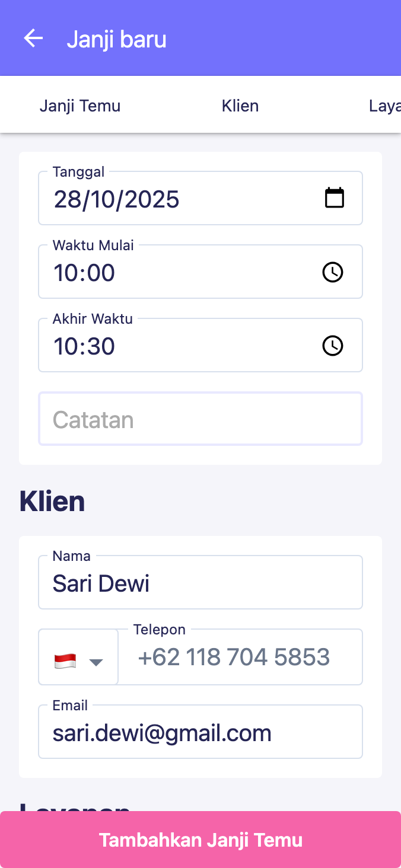Focus the Telepon number field
Screen dimensions: 401x868
(240, 658)
